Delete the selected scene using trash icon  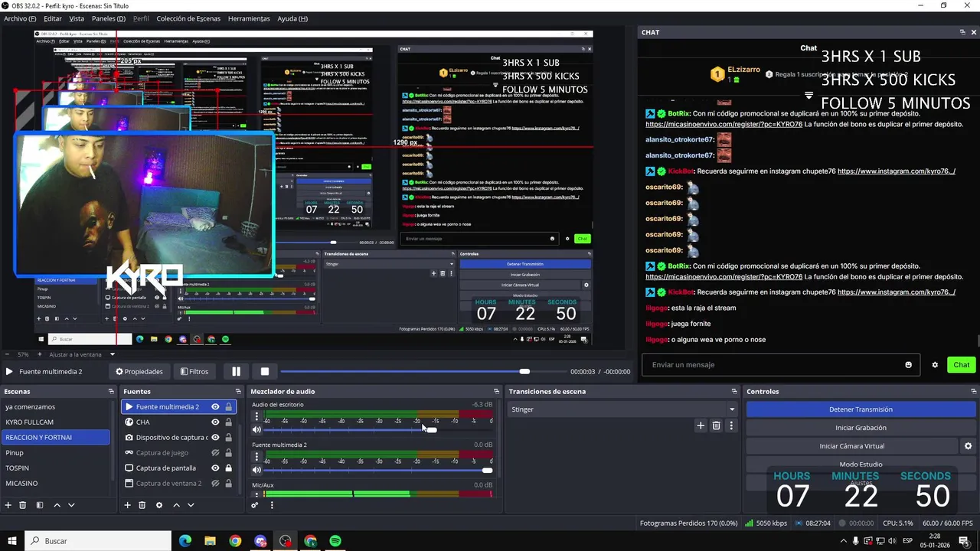(x=23, y=505)
